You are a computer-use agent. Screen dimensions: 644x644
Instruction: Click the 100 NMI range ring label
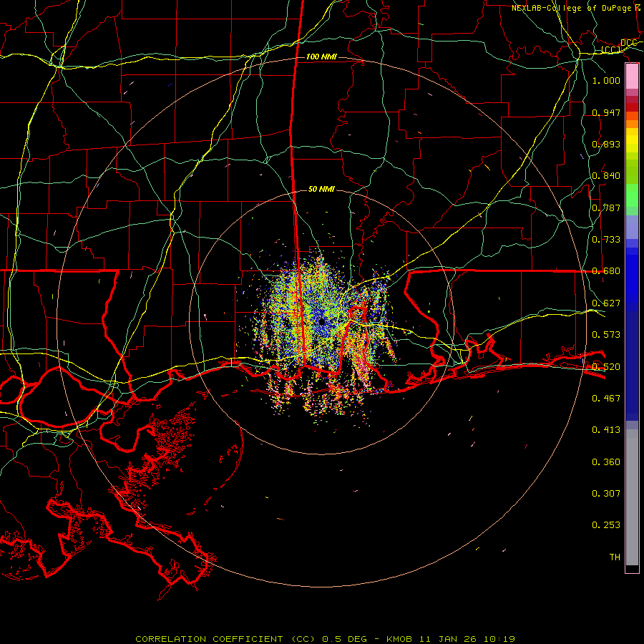tap(321, 57)
